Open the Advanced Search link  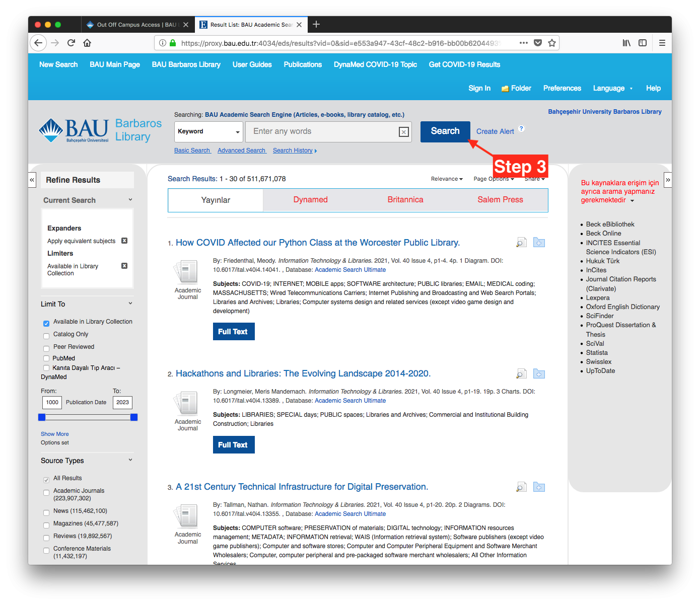click(x=241, y=150)
